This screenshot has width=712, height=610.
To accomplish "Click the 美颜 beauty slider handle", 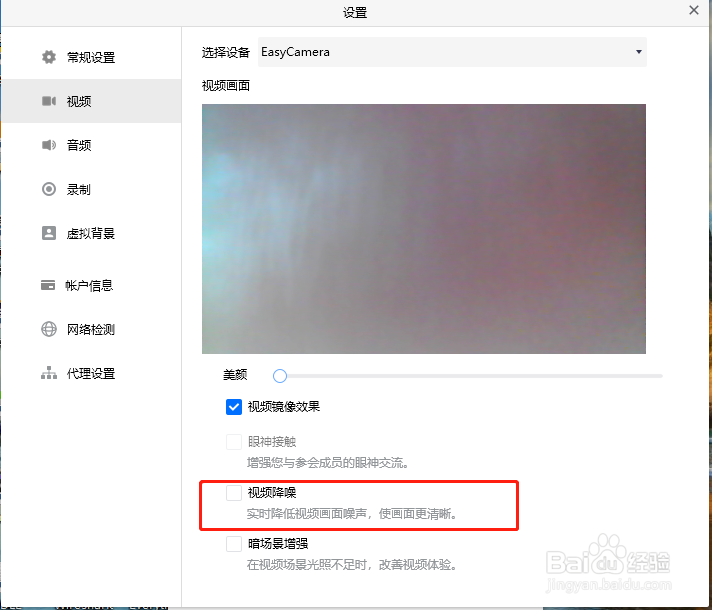I will [x=280, y=376].
